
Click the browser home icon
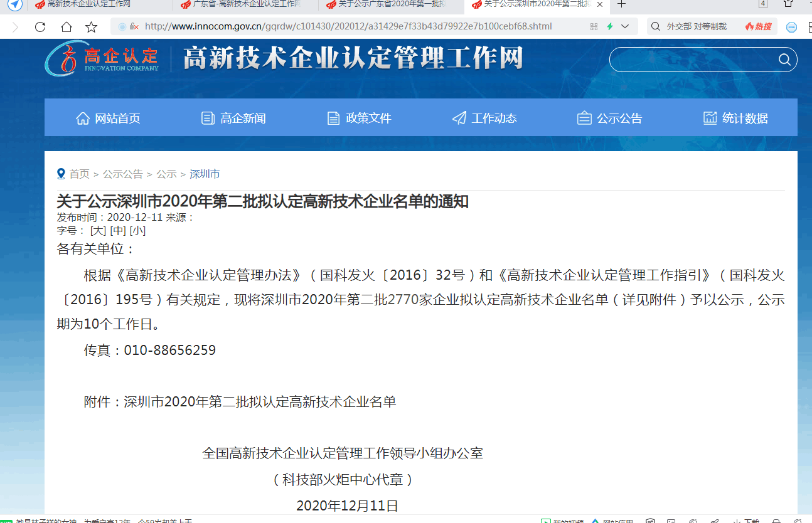66,26
